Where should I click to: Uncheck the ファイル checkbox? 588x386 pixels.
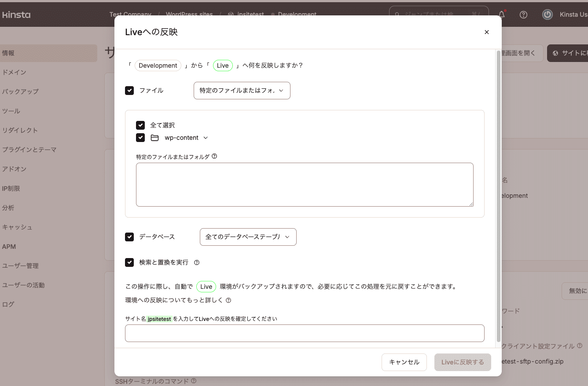(x=129, y=90)
